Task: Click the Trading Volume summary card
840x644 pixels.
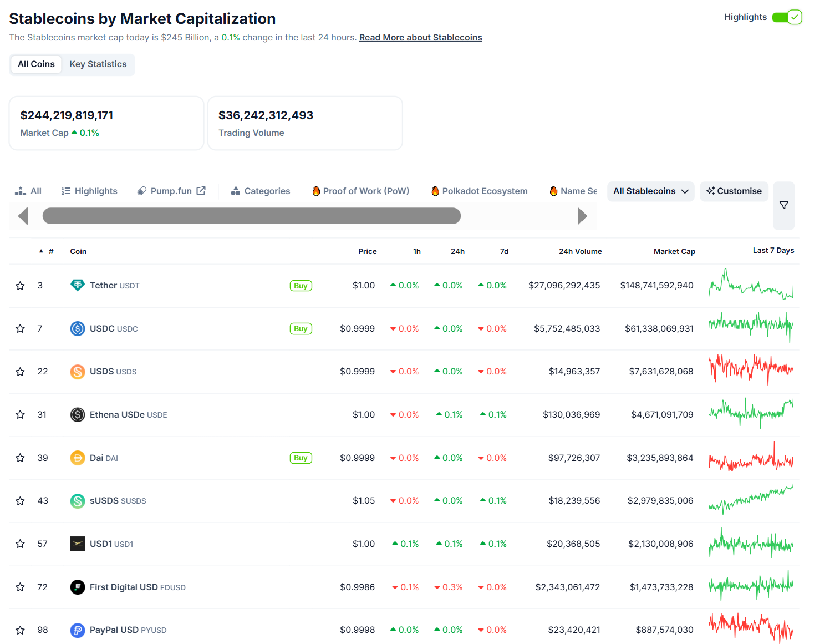Action: (x=305, y=123)
